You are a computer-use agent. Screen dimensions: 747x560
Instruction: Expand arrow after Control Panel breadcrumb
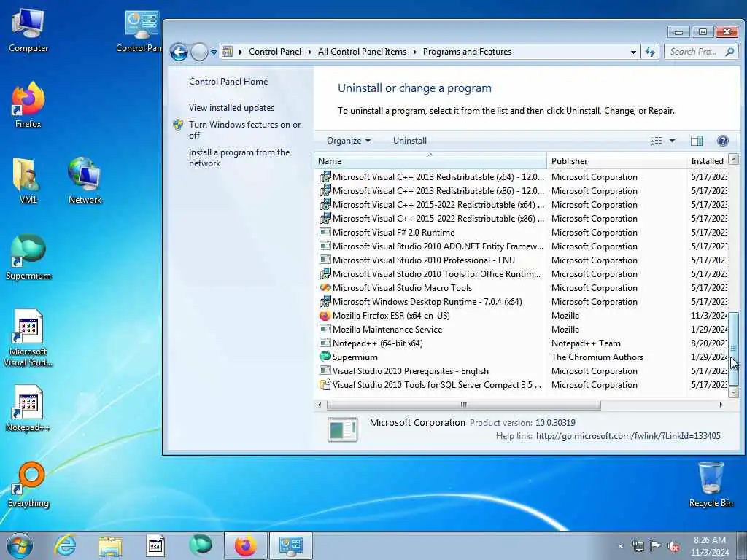(309, 52)
